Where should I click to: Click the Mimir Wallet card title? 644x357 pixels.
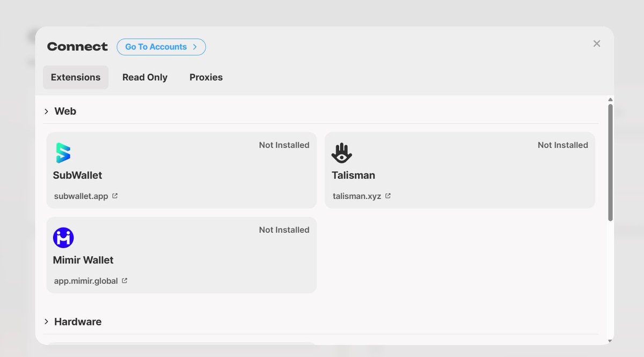point(83,260)
